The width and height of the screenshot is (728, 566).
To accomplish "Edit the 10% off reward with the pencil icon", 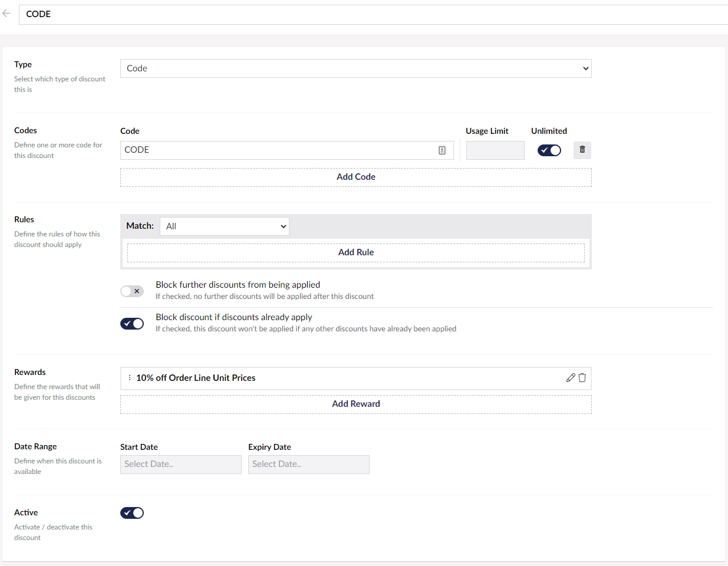I will pos(571,378).
